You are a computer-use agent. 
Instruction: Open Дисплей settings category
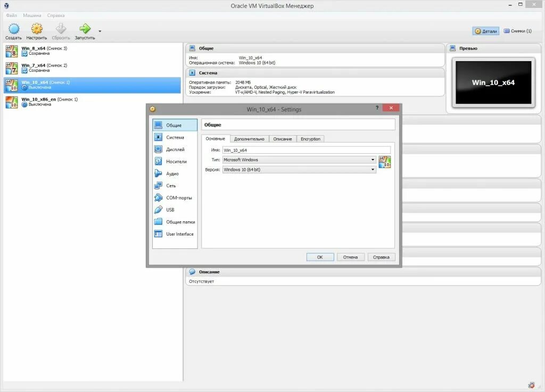tap(175, 149)
